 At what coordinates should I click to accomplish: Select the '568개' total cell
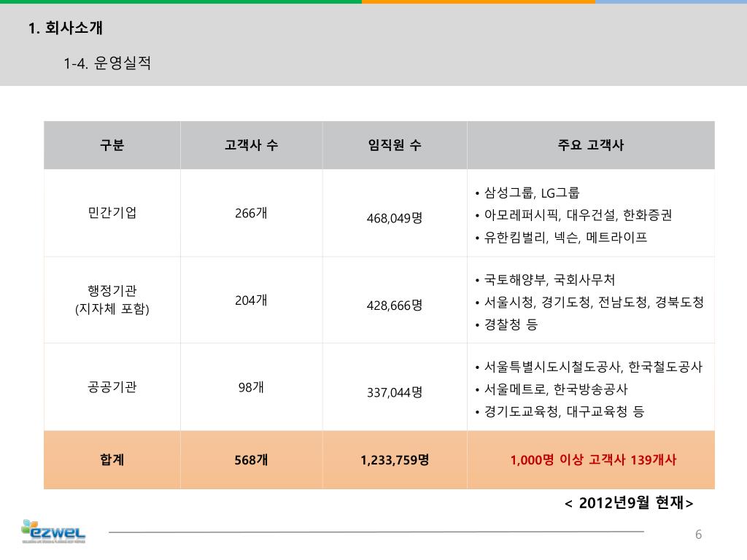click(x=251, y=460)
